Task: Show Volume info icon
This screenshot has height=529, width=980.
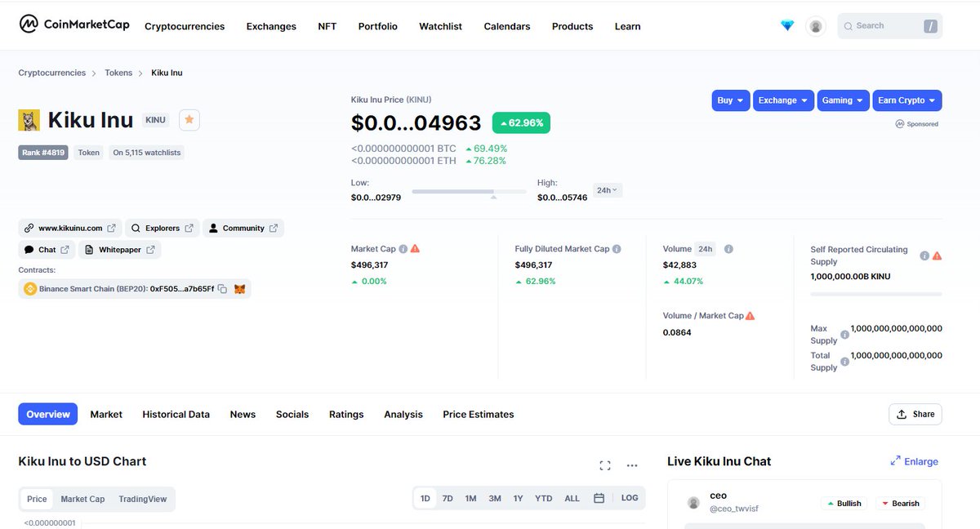Action: (x=728, y=249)
